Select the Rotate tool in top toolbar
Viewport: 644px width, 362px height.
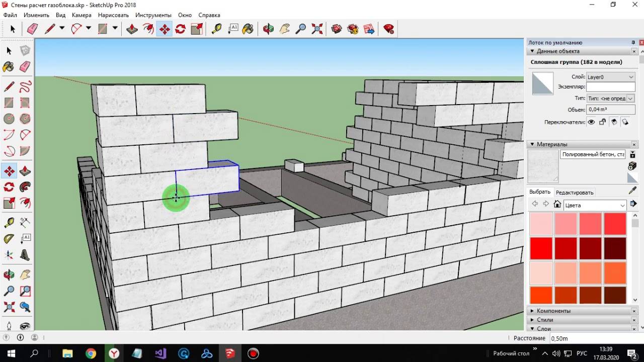point(181,29)
